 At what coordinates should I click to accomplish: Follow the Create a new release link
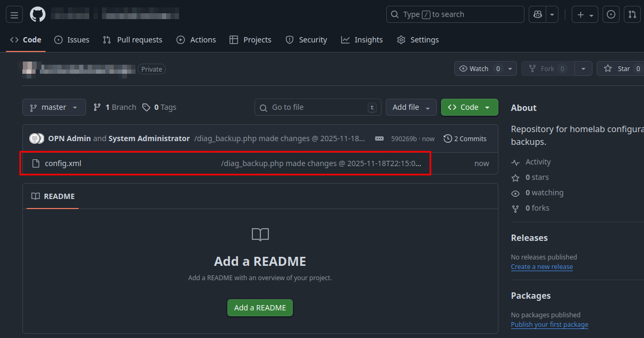[541, 266]
